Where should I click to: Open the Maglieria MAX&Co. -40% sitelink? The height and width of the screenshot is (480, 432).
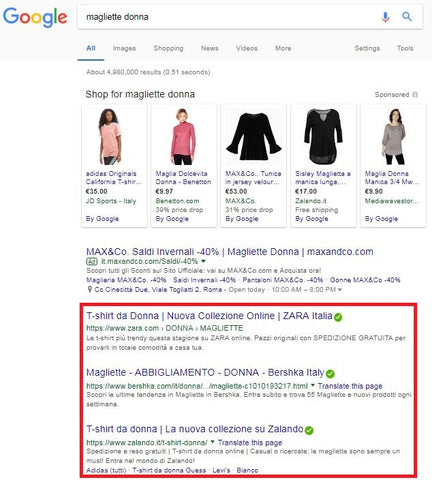[x=126, y=280]
